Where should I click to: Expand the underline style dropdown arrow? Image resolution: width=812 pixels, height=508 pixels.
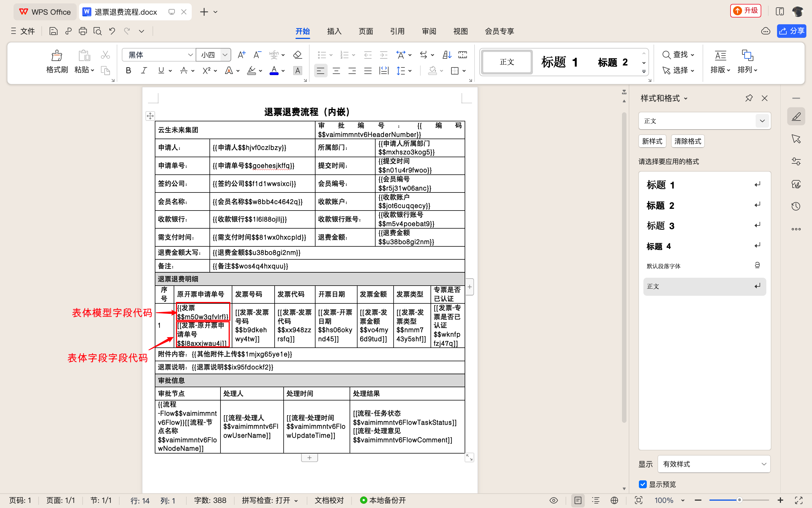pyautogui.click(x=170, y=71)
